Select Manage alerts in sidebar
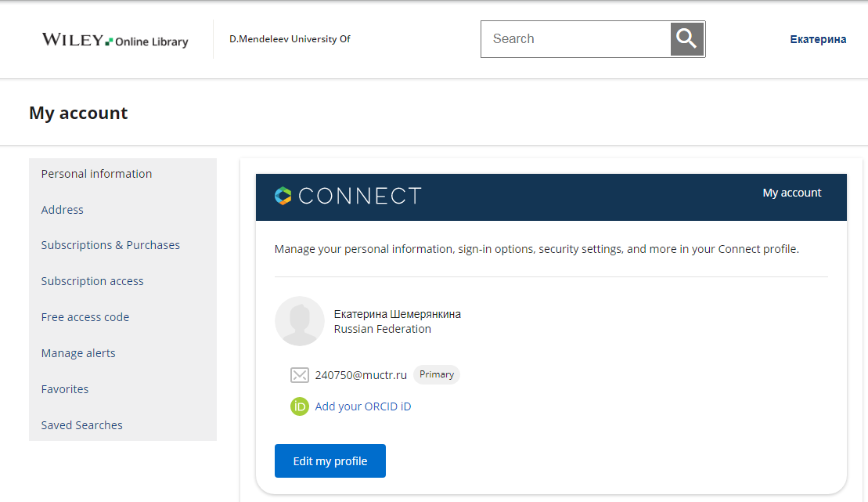Image resolution: width=868 pixels, height=502 pixels. coord(78,353)
